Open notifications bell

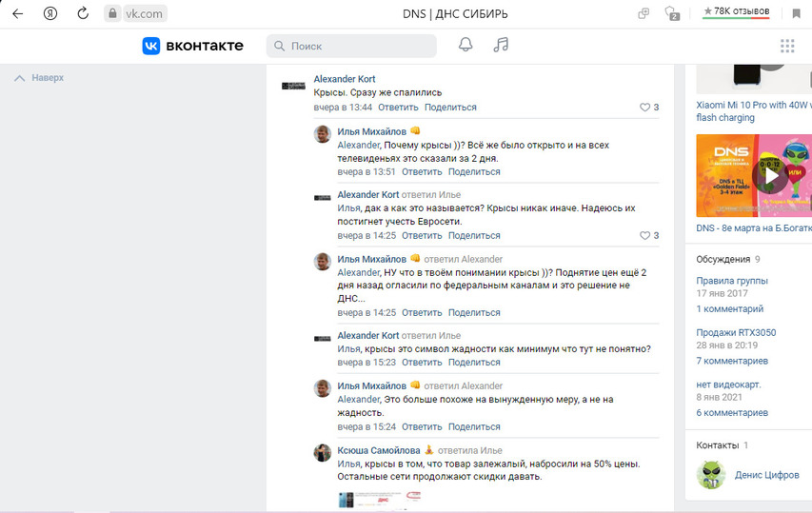[x=465, y=45]
